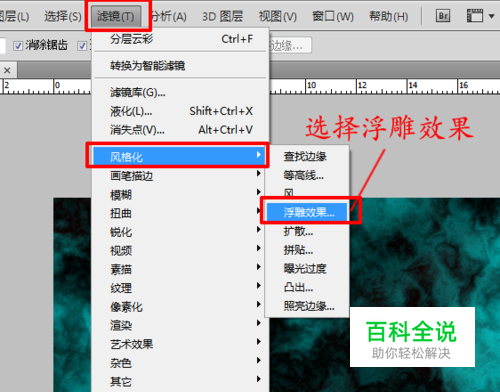Choose 查找边缘 in stylize submenu

(x=307, y=156)
